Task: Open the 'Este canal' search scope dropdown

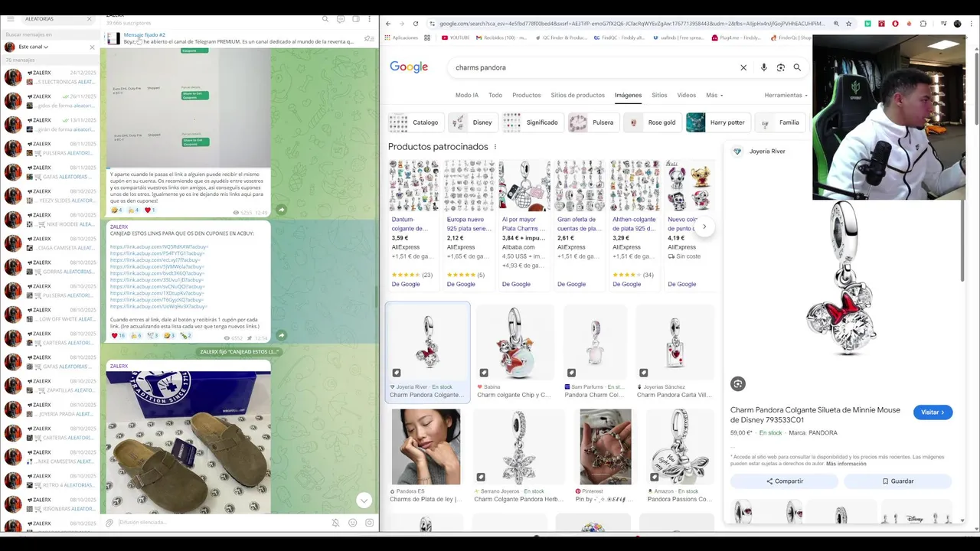Action: [33, 47]
